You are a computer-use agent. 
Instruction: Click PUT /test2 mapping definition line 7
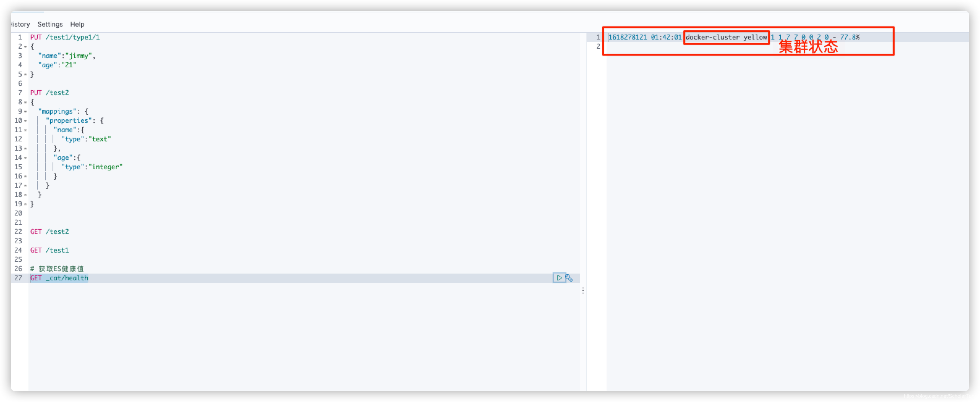tap(49, 92)
